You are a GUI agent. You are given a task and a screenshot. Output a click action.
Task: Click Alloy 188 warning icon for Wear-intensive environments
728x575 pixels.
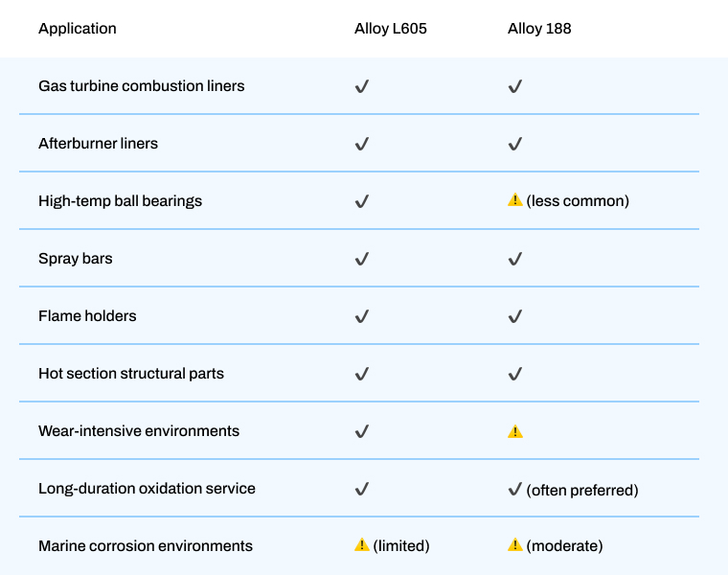[515, 431]
